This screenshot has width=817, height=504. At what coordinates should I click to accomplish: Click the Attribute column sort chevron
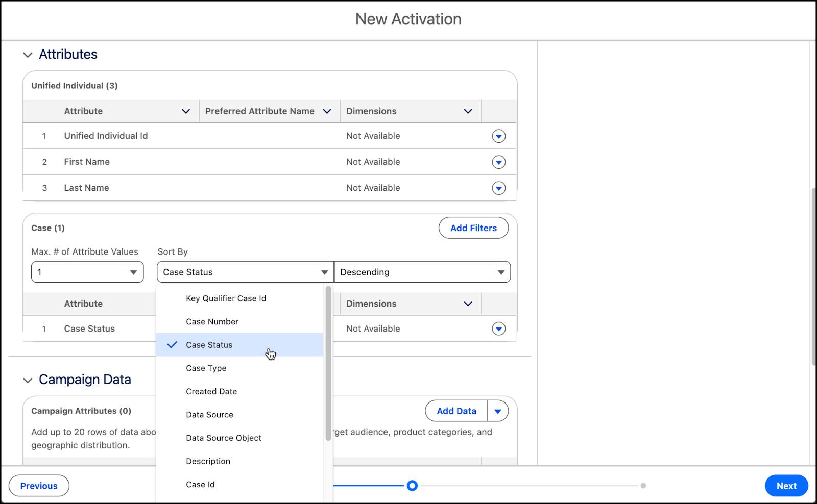[186, 111]
